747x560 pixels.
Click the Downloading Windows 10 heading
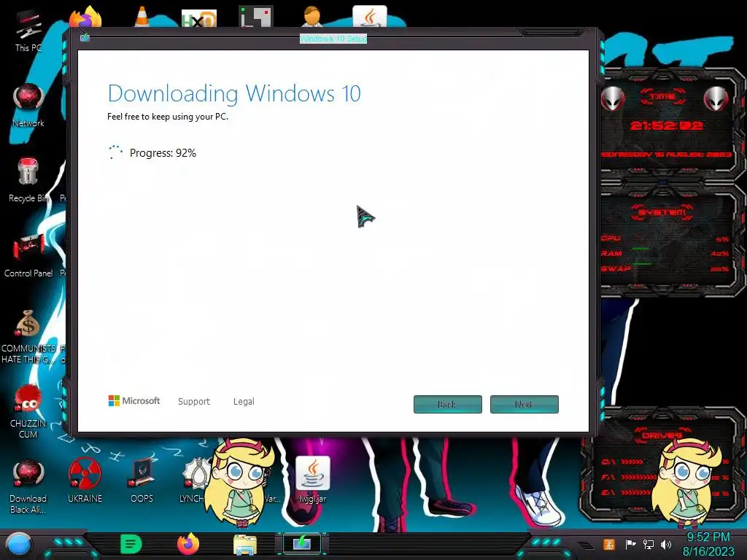point(234,93)
